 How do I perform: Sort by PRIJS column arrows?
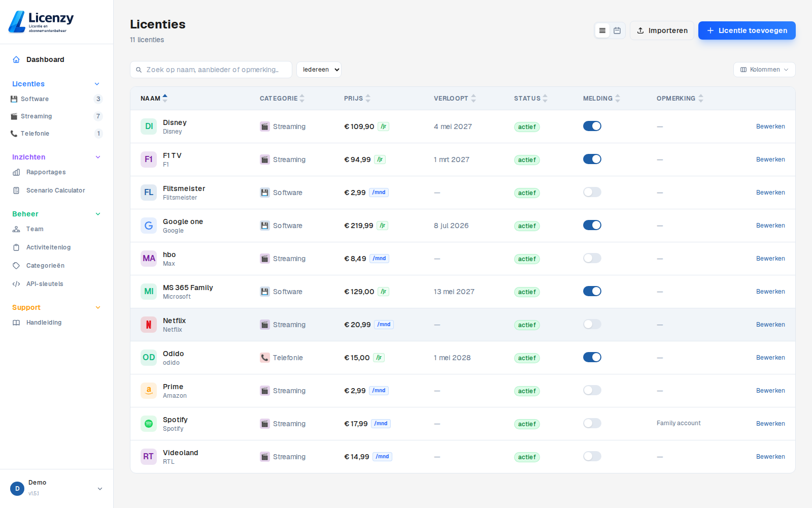[368, 99]
